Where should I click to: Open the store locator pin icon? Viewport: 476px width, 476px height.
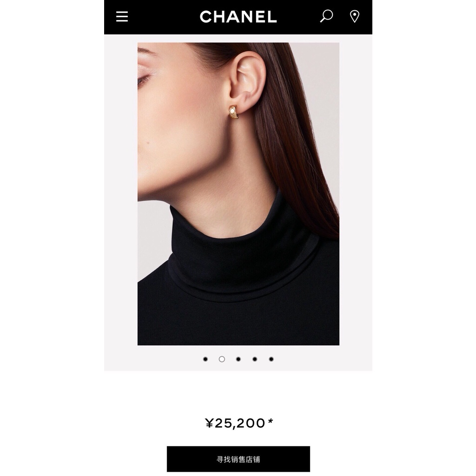pos(355,16)
